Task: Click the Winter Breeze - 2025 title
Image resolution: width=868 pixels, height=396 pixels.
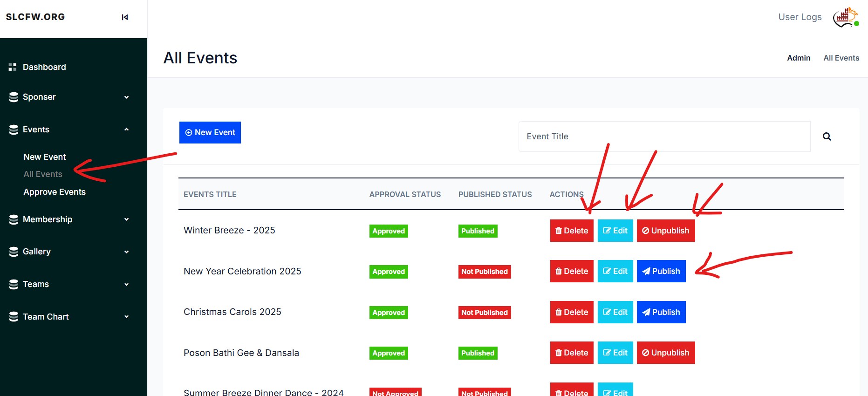Action: tap(229, 230)
